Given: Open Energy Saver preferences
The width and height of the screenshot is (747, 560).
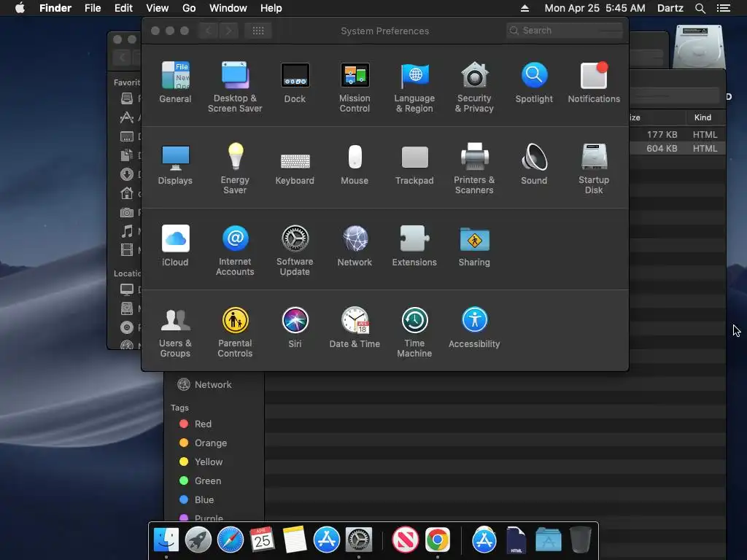Looking at the screenshot, I should tap(235, 169).
